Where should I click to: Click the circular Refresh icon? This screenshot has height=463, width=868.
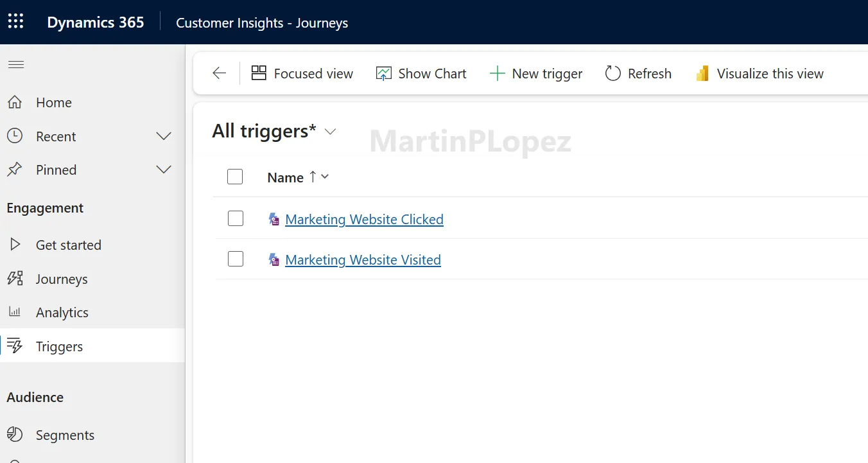tap(613, 73)
